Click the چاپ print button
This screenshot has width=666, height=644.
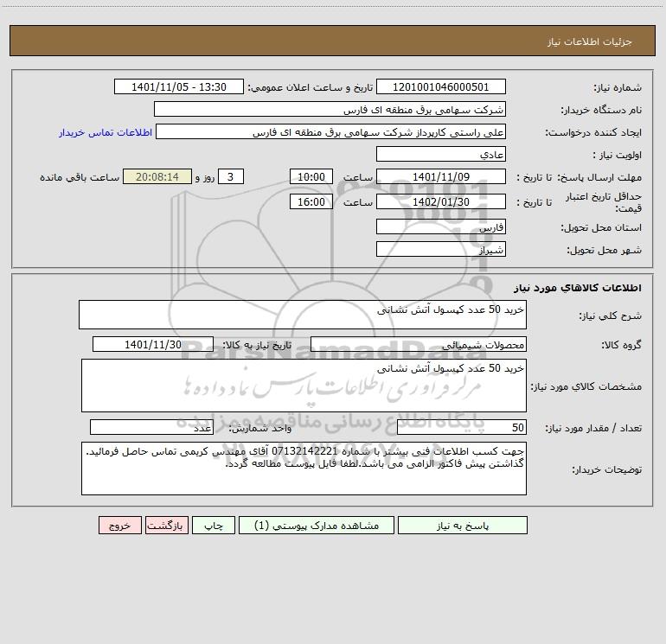[214, 525]
